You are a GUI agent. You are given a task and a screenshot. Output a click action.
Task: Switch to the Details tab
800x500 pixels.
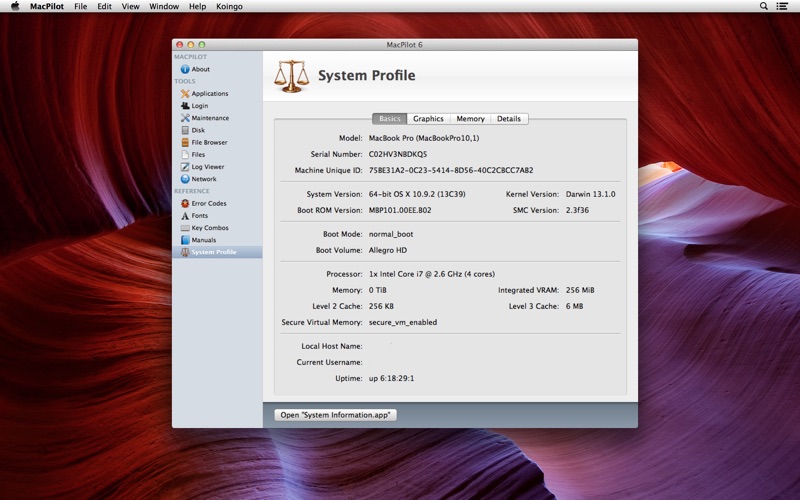click(x=509, y=118)
